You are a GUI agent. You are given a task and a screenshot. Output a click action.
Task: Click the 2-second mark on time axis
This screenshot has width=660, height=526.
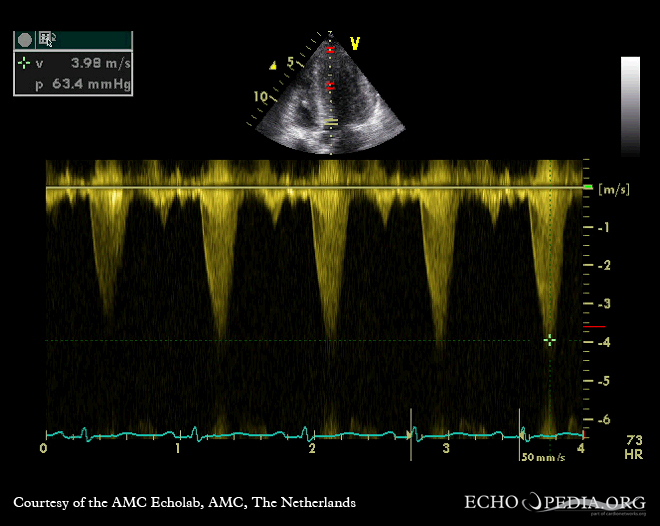point(312,449)
